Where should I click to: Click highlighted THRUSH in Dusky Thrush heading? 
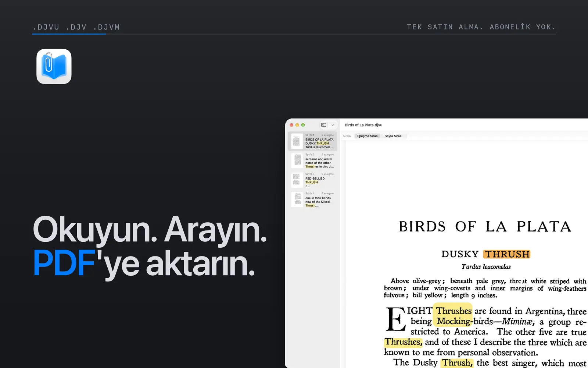point(507,254)
